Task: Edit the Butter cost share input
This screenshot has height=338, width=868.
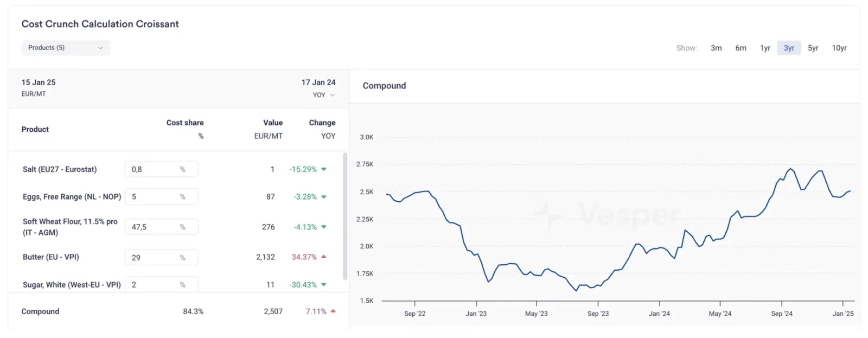Action: click(x=161, y=257)
